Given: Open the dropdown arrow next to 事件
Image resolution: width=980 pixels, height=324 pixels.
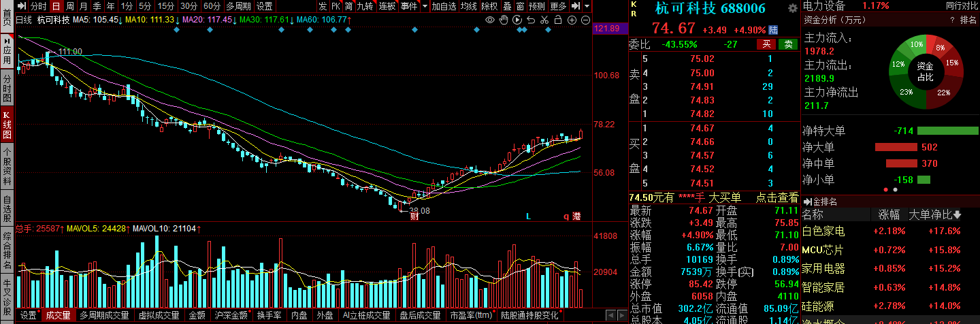Looking at the screenshot, I should [425, 6].
